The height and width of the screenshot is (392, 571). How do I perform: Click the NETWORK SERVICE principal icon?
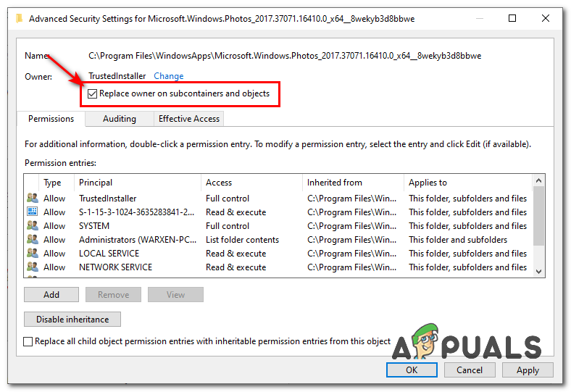pyautogui.click(x=32, y=267)
